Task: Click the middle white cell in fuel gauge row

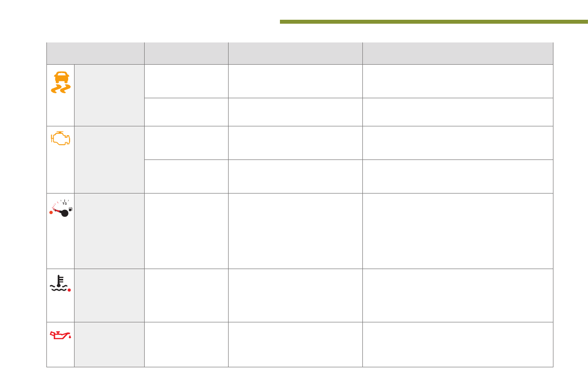Action: tap(295, 231)
